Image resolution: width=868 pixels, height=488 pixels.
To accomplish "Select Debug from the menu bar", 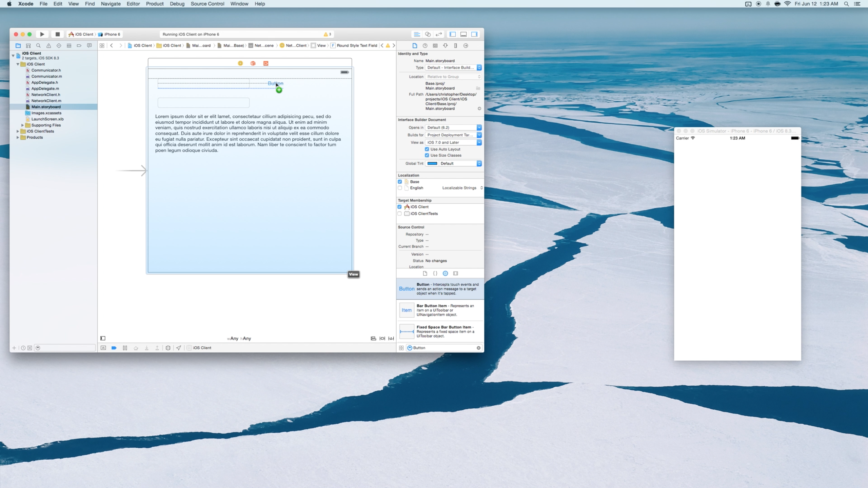I will tap(177, 4).
